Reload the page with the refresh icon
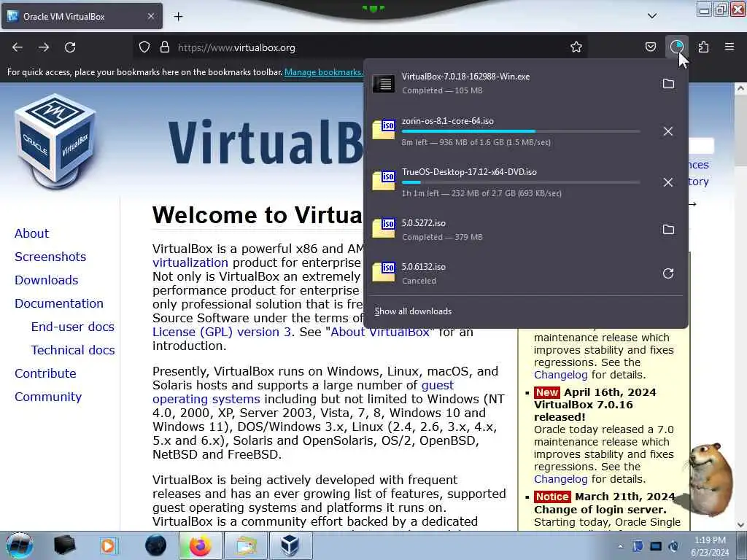747x560 pixels. (x=70, y=47)
